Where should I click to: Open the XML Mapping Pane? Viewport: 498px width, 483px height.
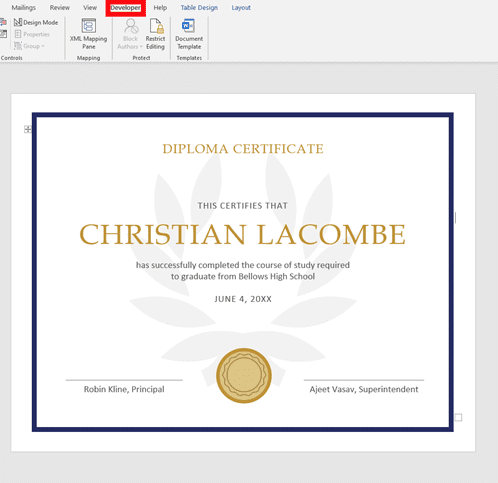pyautogui.click(x=89, y=34)
